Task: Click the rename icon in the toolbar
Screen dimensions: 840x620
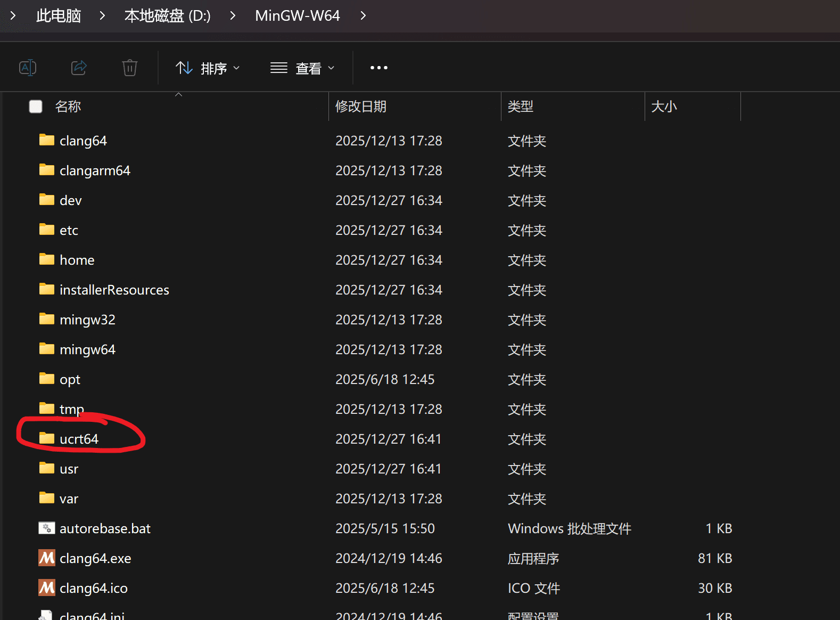Action: 28,68
